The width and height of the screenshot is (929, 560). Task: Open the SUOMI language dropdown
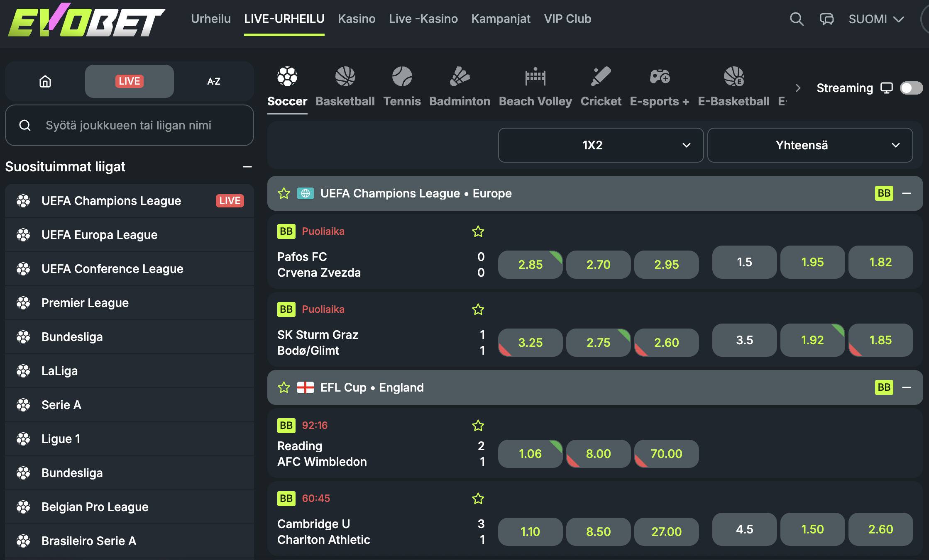(x=876, y=19)
